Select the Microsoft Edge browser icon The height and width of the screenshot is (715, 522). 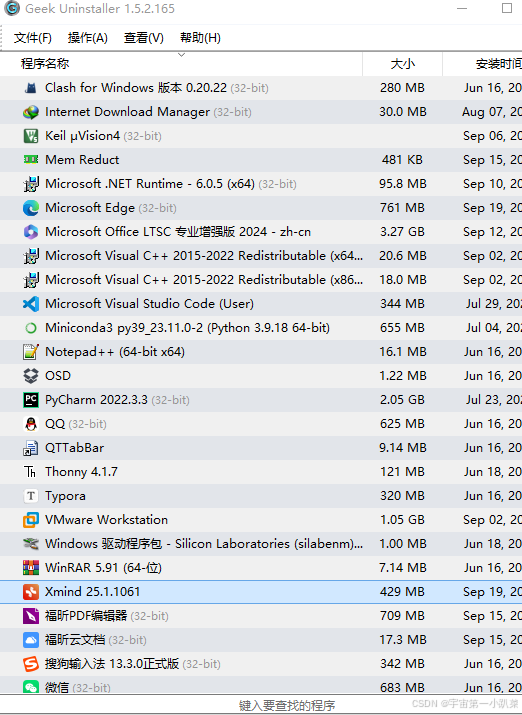tap(31, 208)
